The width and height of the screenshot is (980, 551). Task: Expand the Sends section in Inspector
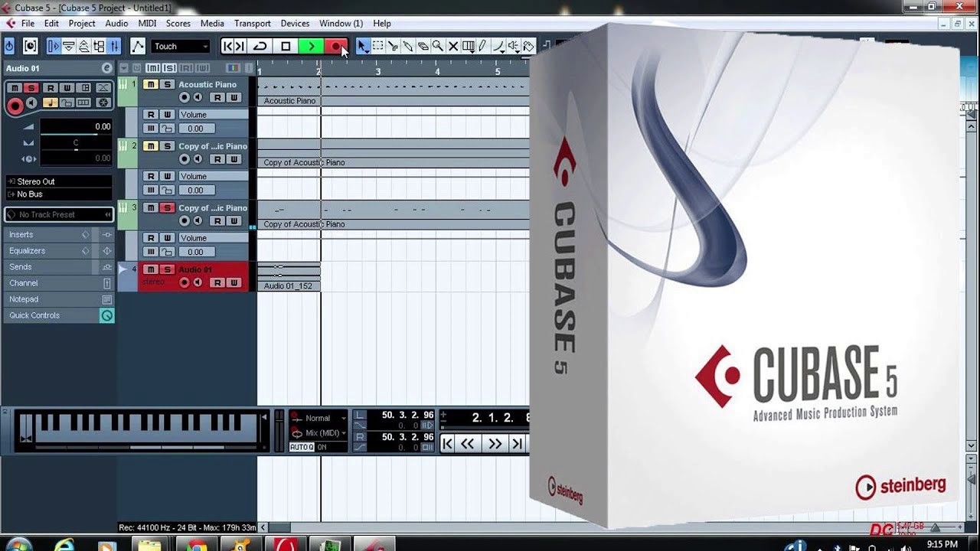coord(59,266)
